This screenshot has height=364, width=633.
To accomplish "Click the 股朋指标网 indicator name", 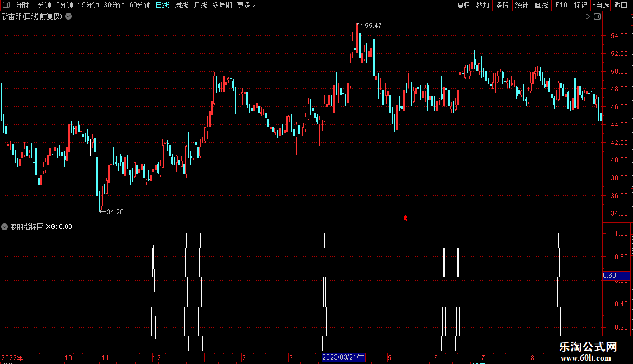I will pos(27,227).
